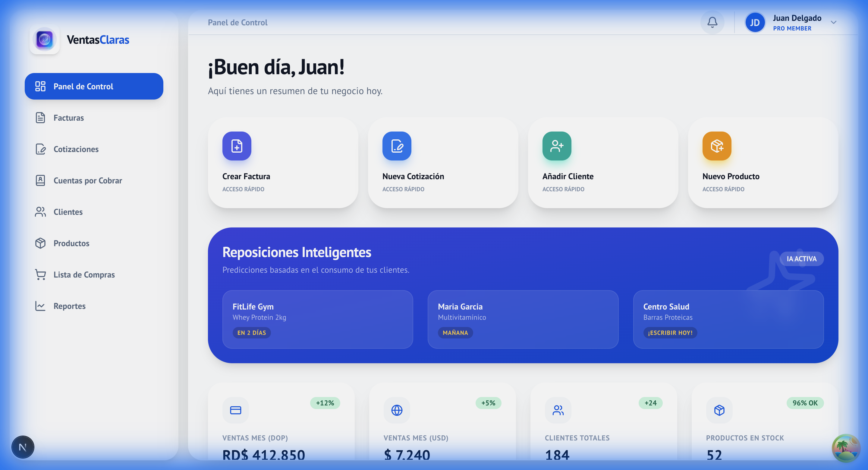Click the Cuentas por Cobrar icon
This screenshot has height=470, width=868.
click(x=40, y=180)
